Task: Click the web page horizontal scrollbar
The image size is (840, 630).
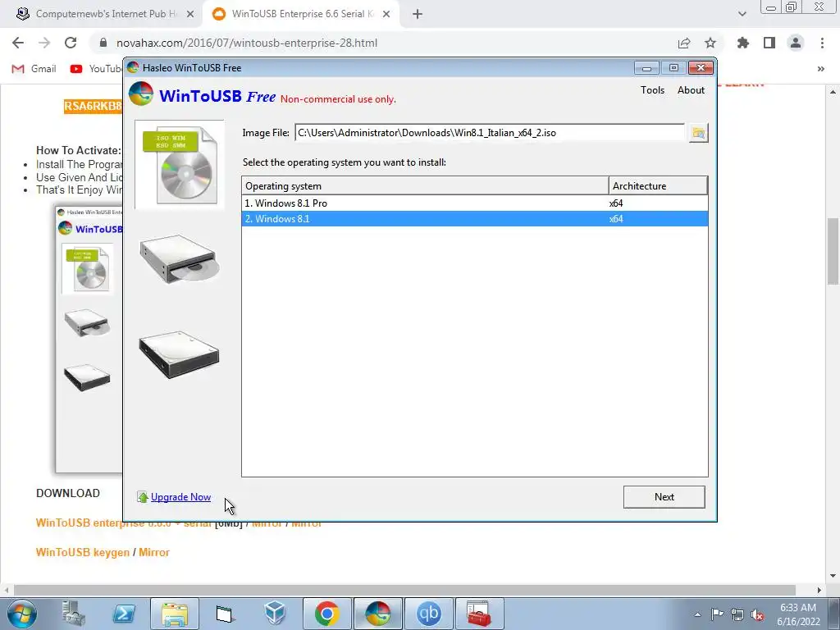Action: (404, 590)
